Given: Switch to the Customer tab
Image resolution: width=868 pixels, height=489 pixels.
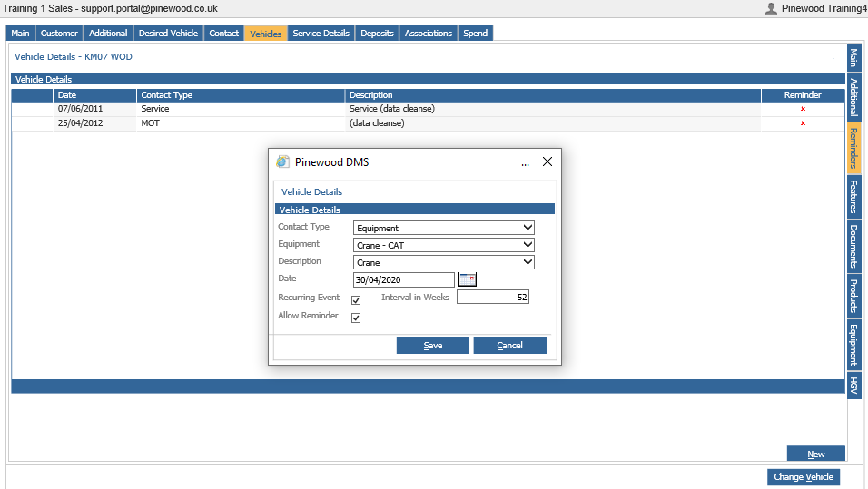Looking at the screenshot, I should point(59,34).
